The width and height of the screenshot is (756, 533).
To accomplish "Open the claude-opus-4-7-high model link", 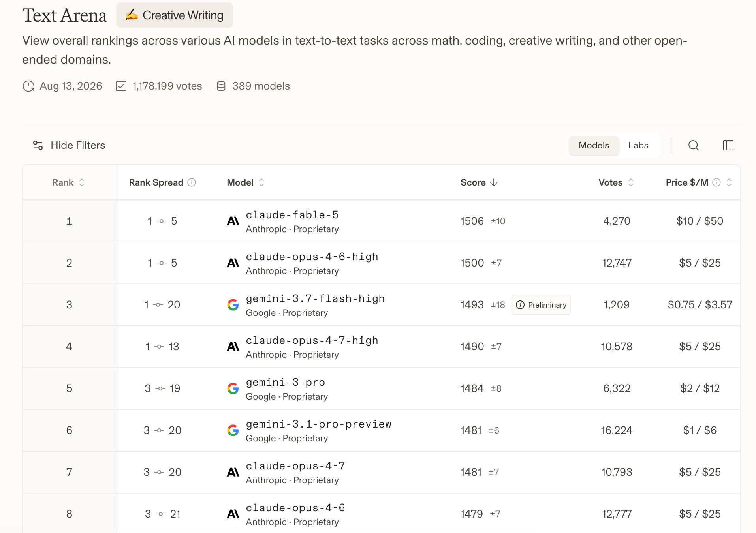I will click(x=312, y=340).
